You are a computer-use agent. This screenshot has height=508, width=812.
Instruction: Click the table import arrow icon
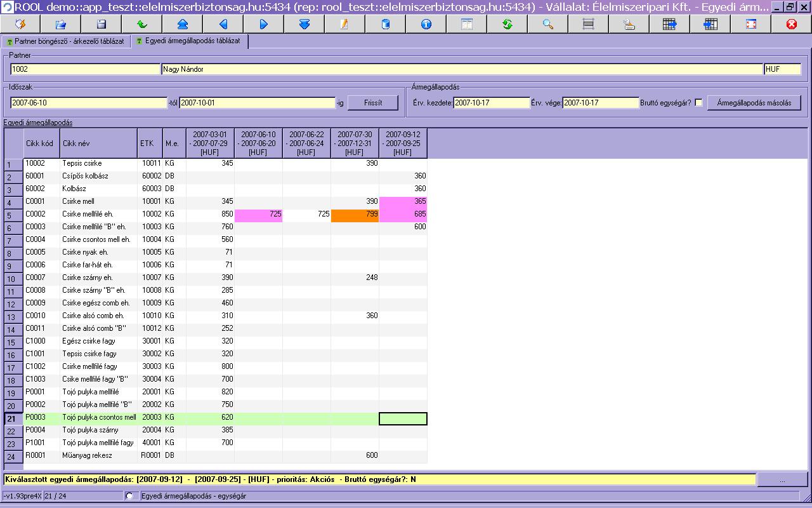pyautogui.click(x=710, y=24)
